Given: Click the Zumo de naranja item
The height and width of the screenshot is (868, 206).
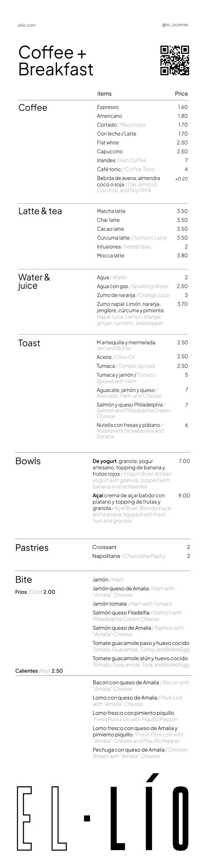Looking at the screenshot, I should pos(116,295).
